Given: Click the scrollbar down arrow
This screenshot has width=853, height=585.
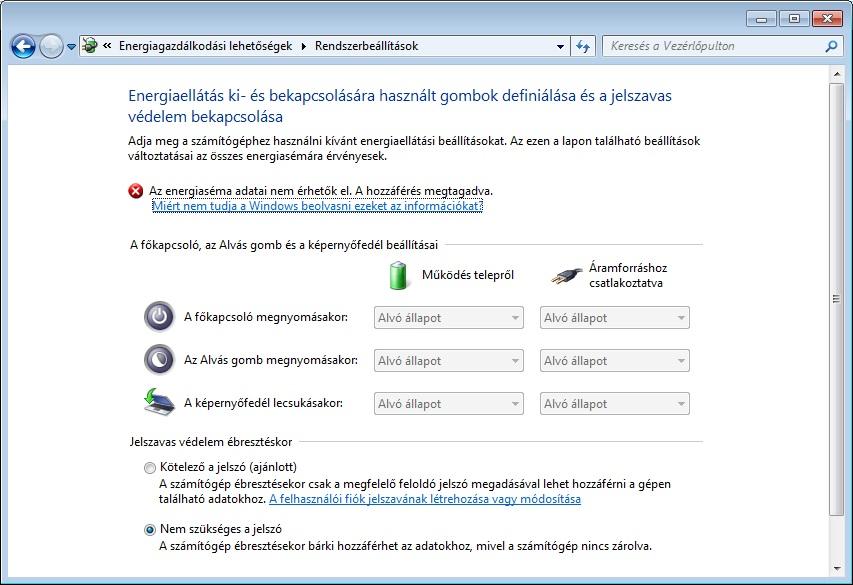Looking at the screenshot, I should [x=837, y=569].
